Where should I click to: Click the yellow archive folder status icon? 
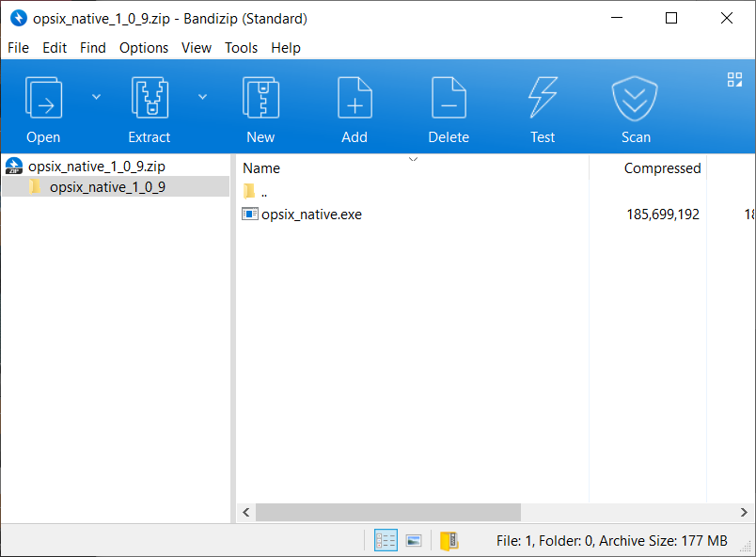(x=449, y=541)
